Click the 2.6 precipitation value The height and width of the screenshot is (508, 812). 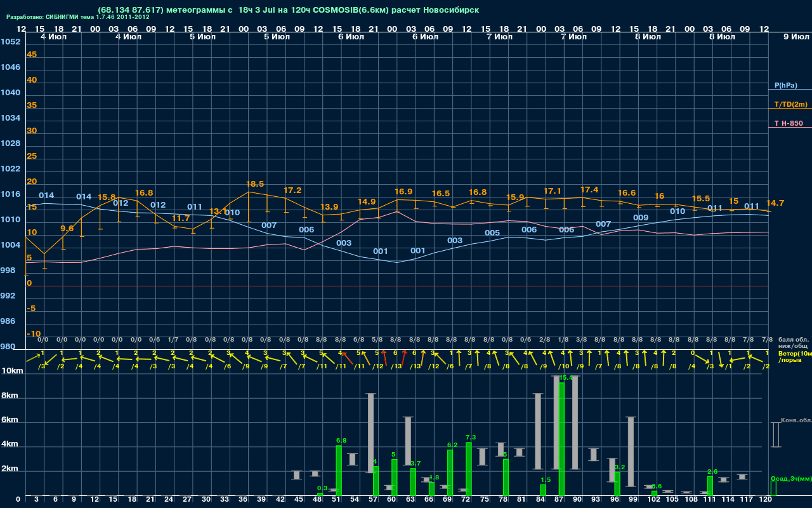[x=712, y=471]
